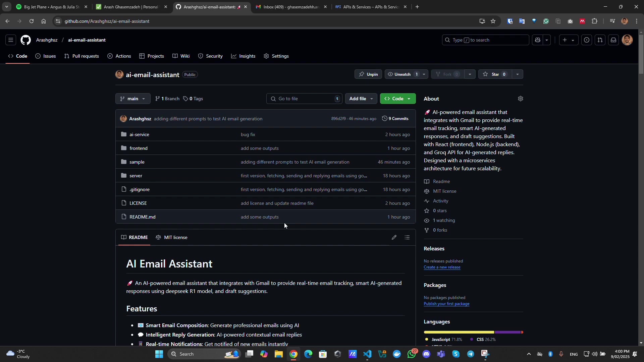Open the ai-service folder
644x362 pixels.
pos(139,134)
